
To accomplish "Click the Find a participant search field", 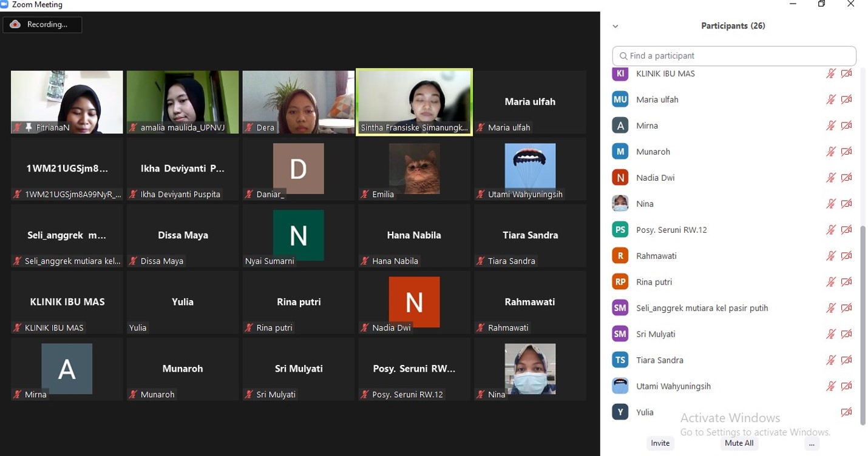I will (734, 56).
